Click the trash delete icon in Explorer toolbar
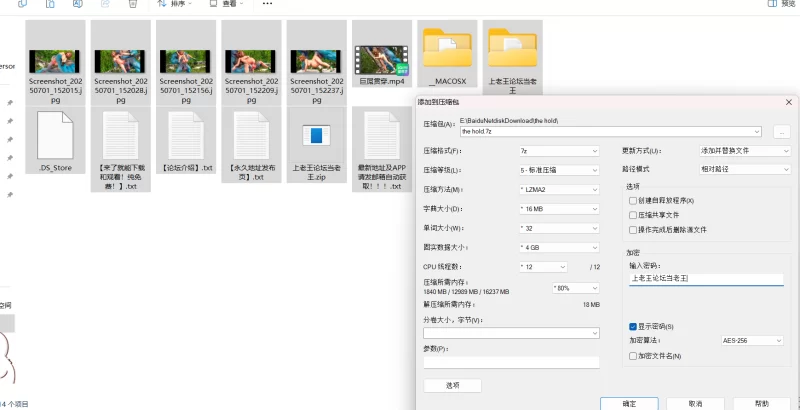Image resolution: width=800 pixels, height=410 pixels. point(133,4)
